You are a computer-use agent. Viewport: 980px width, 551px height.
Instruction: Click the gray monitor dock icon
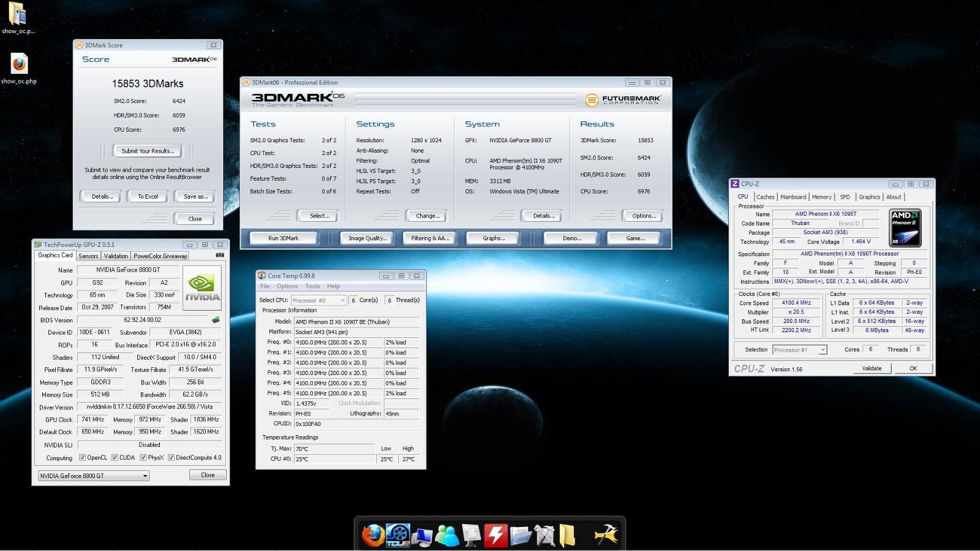coord(471,536)
